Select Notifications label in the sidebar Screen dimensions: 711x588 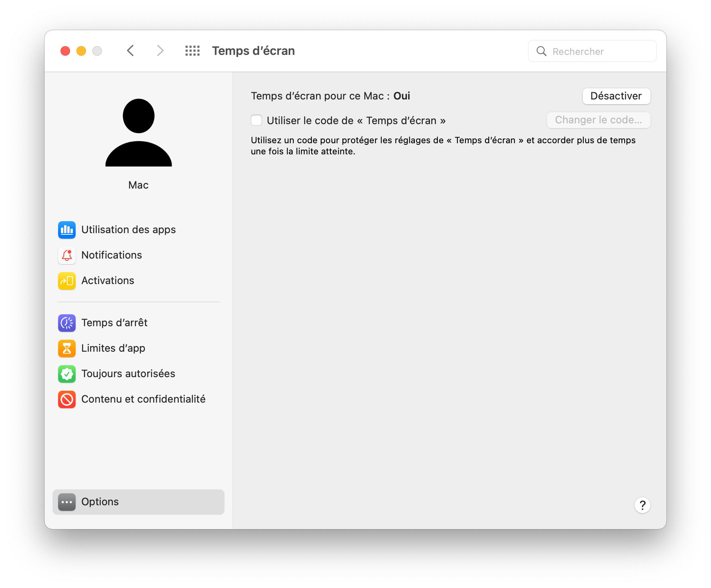pyautogui.click(x=112, y=255)
